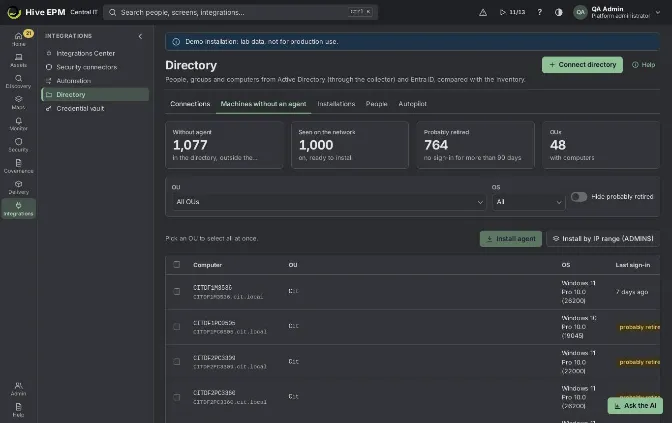Click the Install agent button

510,239
